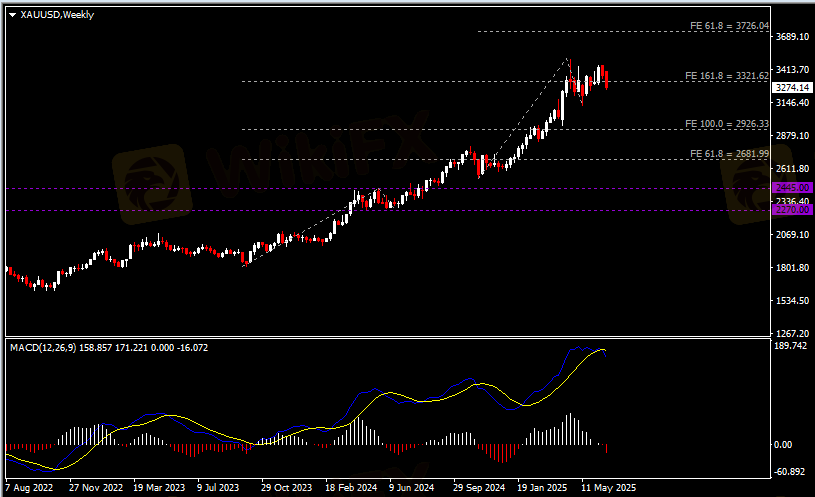Click the MACD zero level 0.00 label

[782, 445]
